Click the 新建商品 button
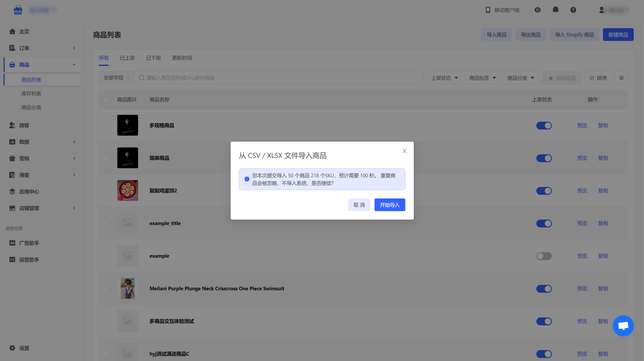This screenshot has width=644, height=361. click(618, 35)
